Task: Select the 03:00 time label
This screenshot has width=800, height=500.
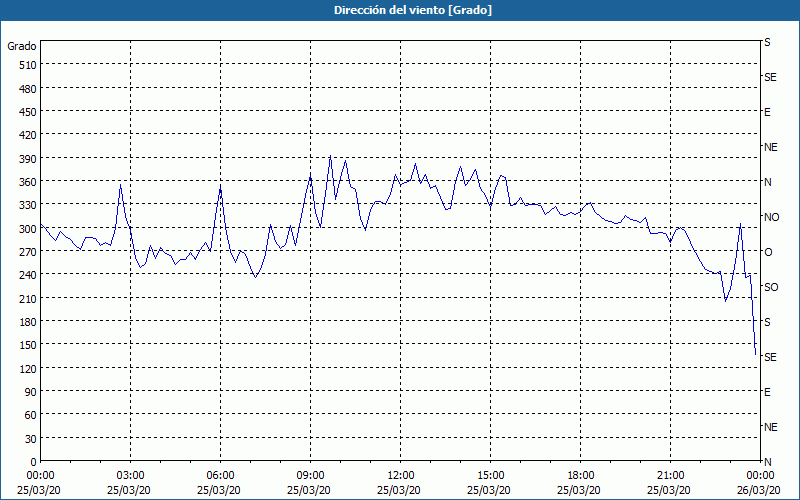Action: [x=131, y=476]
